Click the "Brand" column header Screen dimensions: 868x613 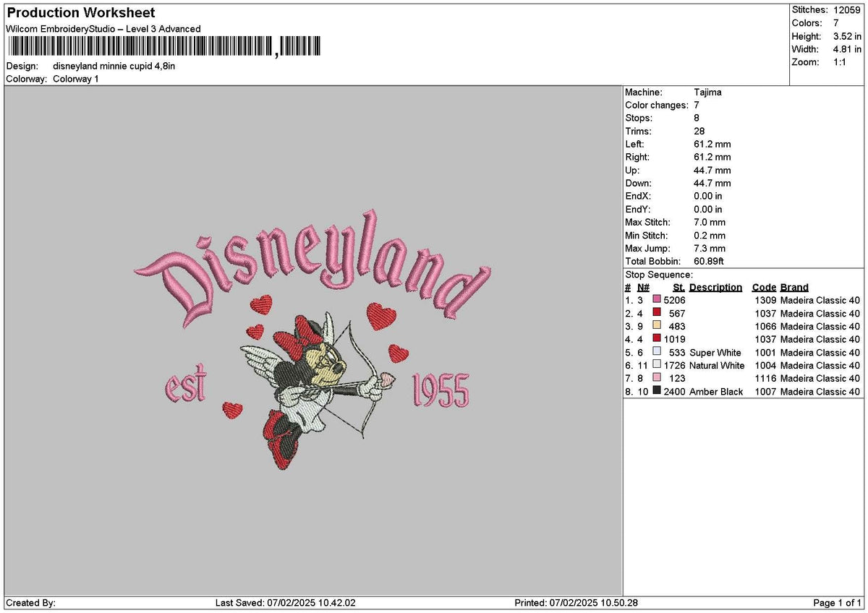(794, 288)
